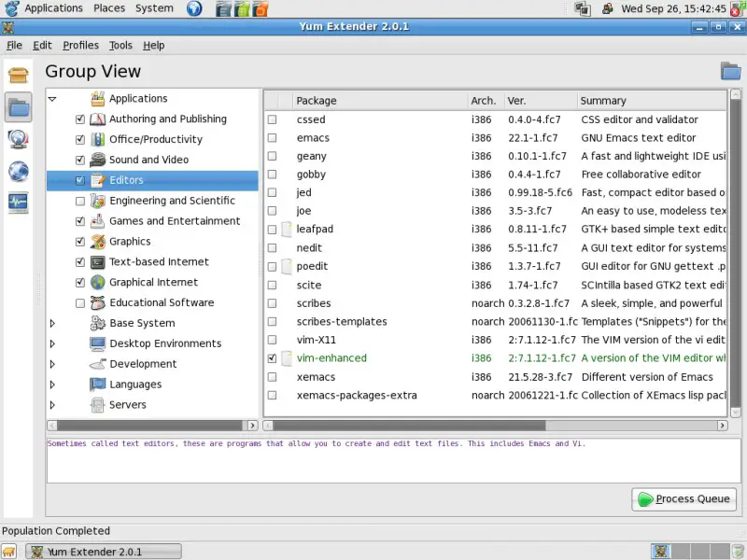Click the Languages flag icon

pyautogui.click(x=98, y=385)
